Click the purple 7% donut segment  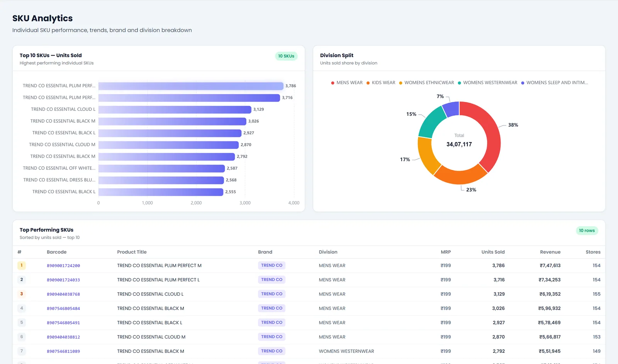(x=452, y=108)
